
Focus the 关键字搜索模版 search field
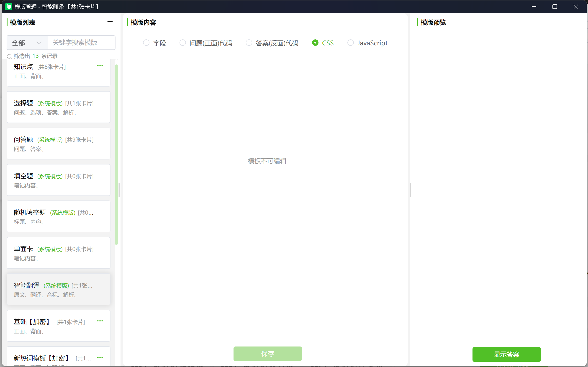(82, 43)
